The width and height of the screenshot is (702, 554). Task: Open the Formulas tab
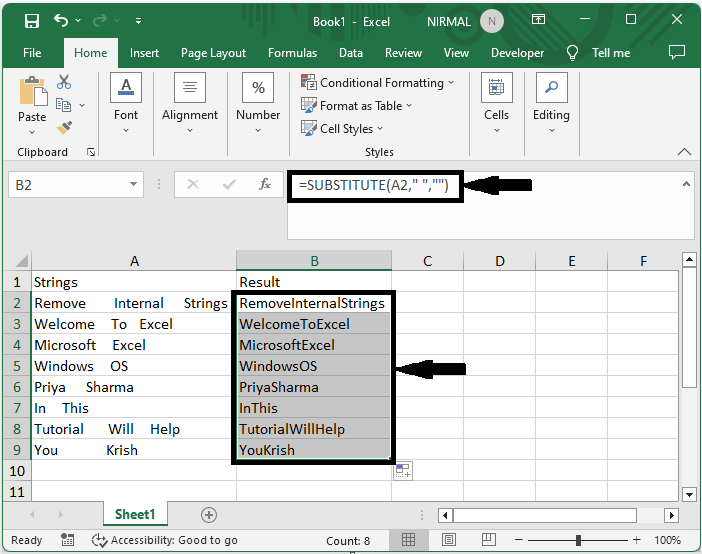[292, 53]
